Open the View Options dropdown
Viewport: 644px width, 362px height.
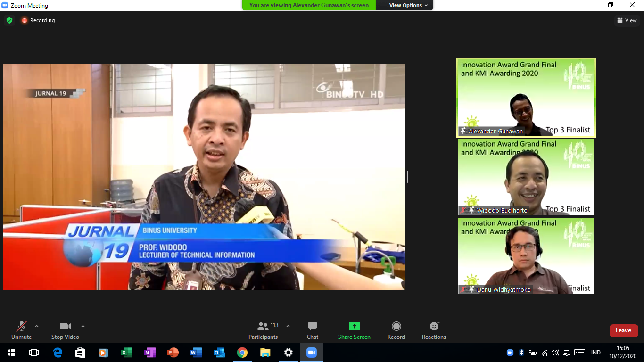(409, 5)
